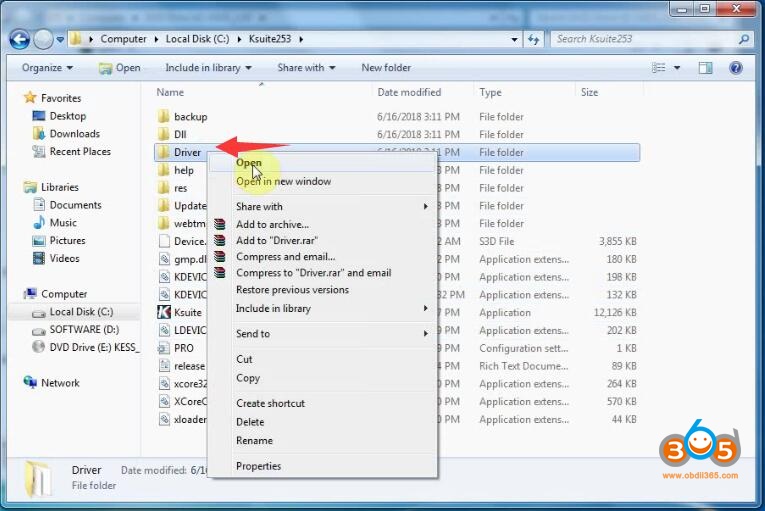Sort by the Size column header
765x511 pixels.
pos(589,92)
